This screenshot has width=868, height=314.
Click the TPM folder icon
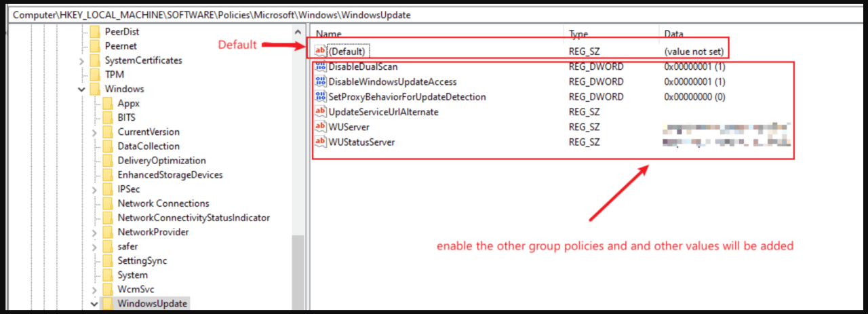coord(95,75)
